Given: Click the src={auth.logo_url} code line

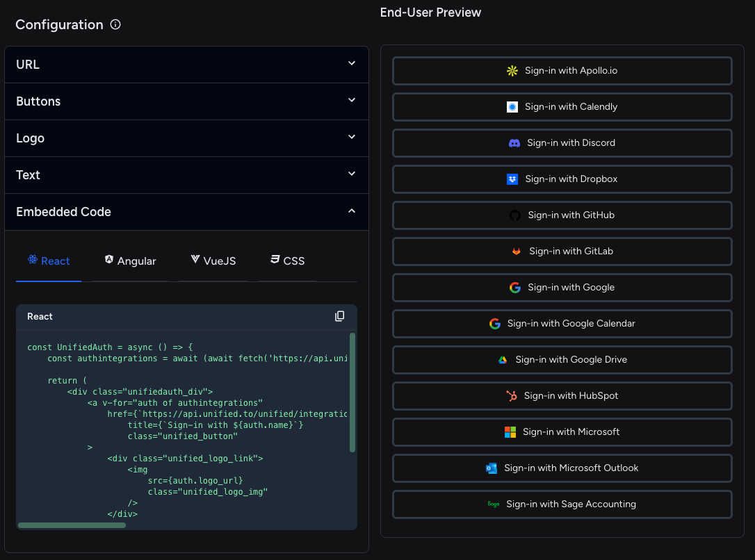Looking at the screenshot, I should click(x=195, y=481).
